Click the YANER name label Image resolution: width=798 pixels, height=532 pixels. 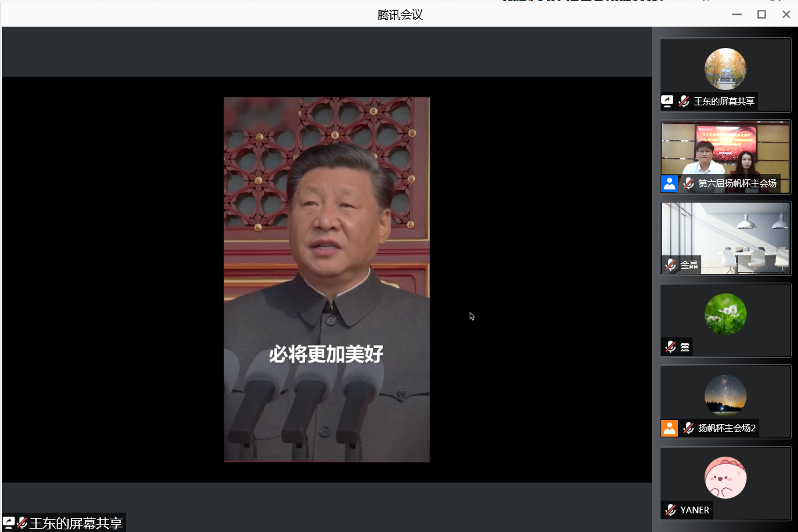pyautogui.click(x=695, y=510)
